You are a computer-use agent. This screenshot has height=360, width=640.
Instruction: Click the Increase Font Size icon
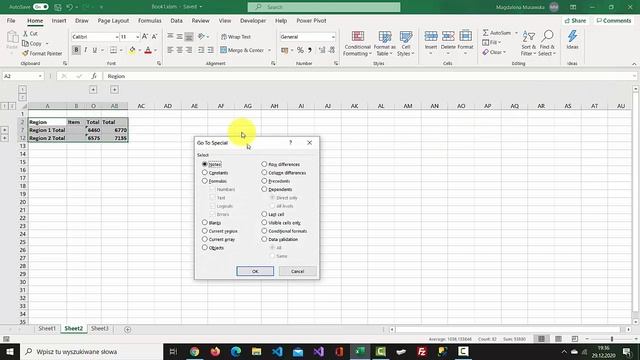145,37
